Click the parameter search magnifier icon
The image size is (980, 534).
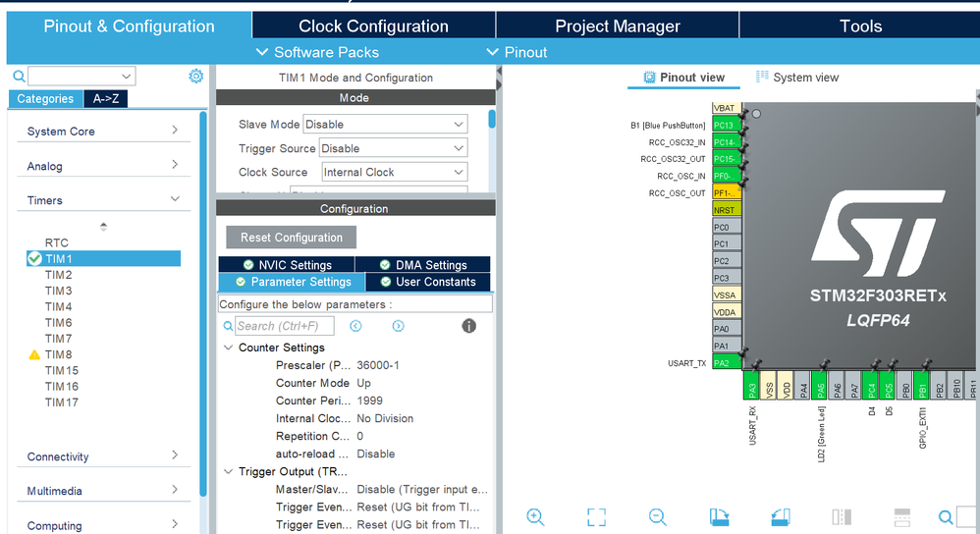tap(228, 326)
